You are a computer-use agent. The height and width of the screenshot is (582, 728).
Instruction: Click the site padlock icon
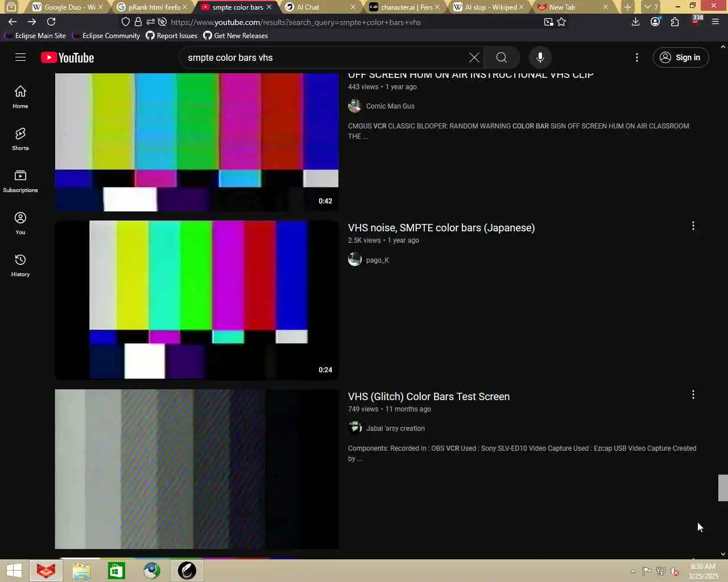[x=138, y=22]
